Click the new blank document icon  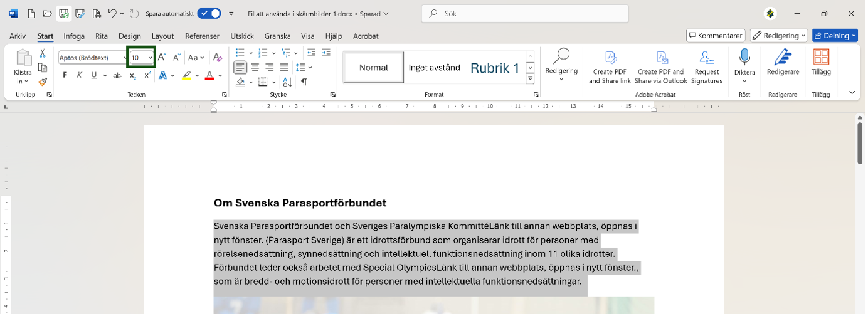[x=31, y=13]
